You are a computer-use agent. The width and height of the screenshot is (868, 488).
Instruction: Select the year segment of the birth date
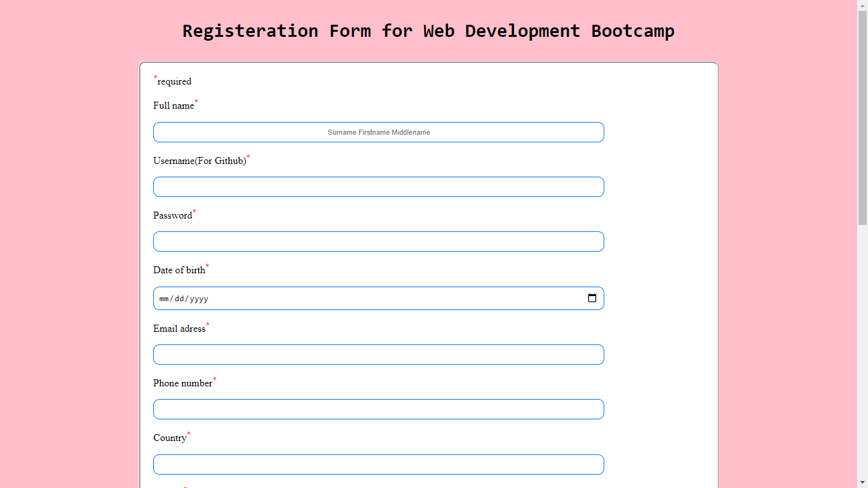click(x=198, y=299)
